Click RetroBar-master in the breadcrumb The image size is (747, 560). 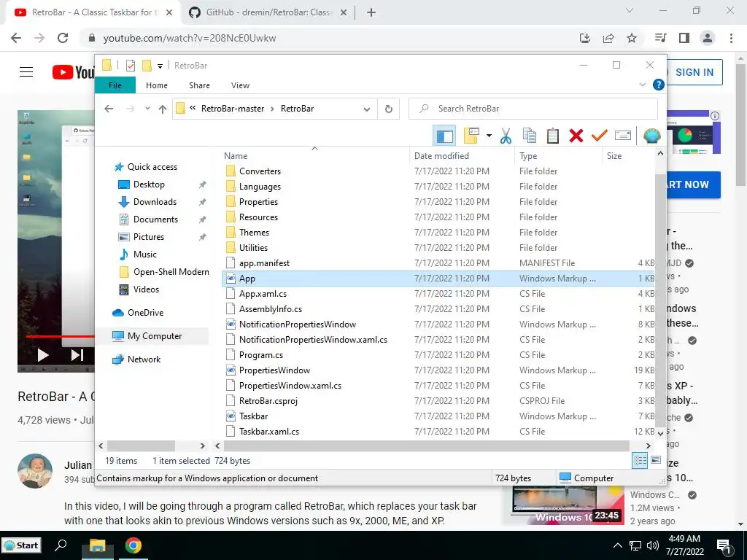233,109
